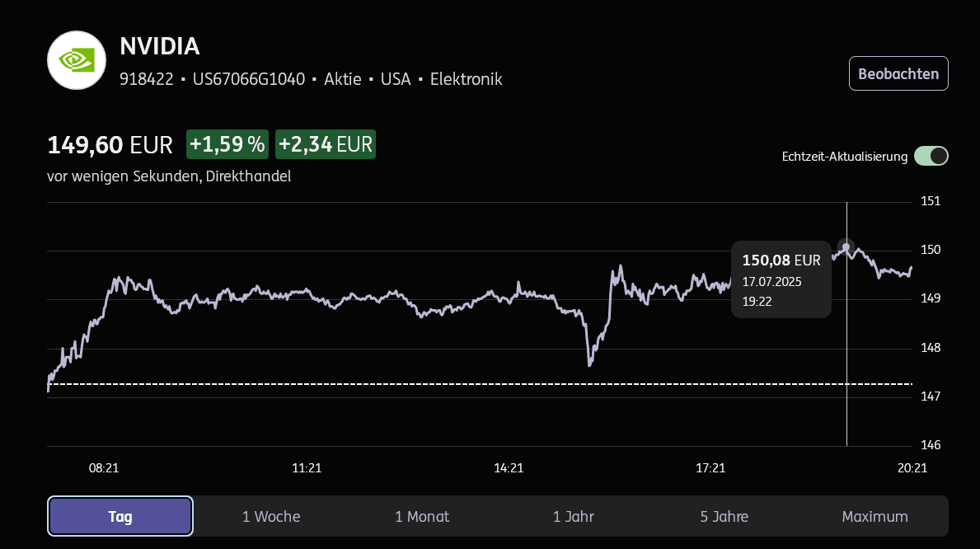Click the 149 price axis label
The width and height of the screenshot is (980, 549).
(931, 298)
